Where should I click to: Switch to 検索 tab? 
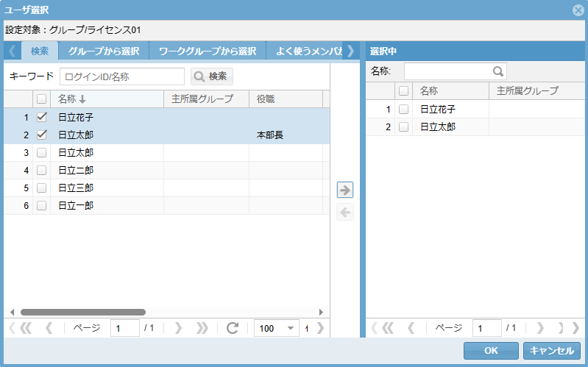coord(40,51)
